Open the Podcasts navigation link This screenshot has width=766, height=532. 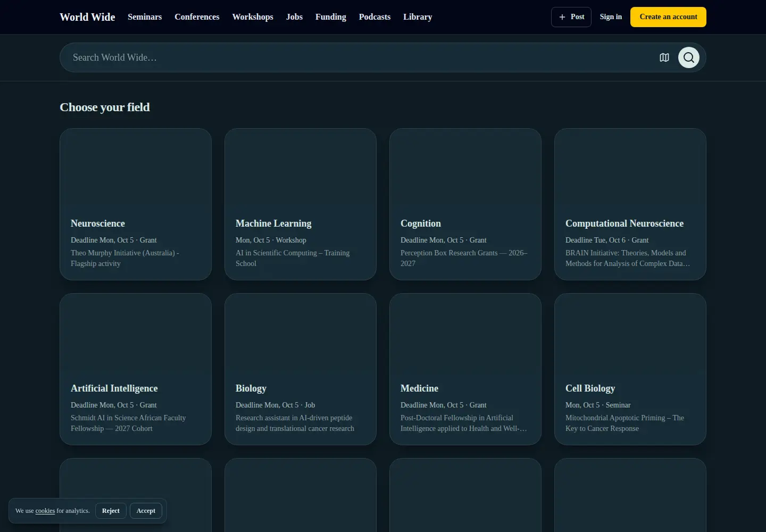pos(374,17)
